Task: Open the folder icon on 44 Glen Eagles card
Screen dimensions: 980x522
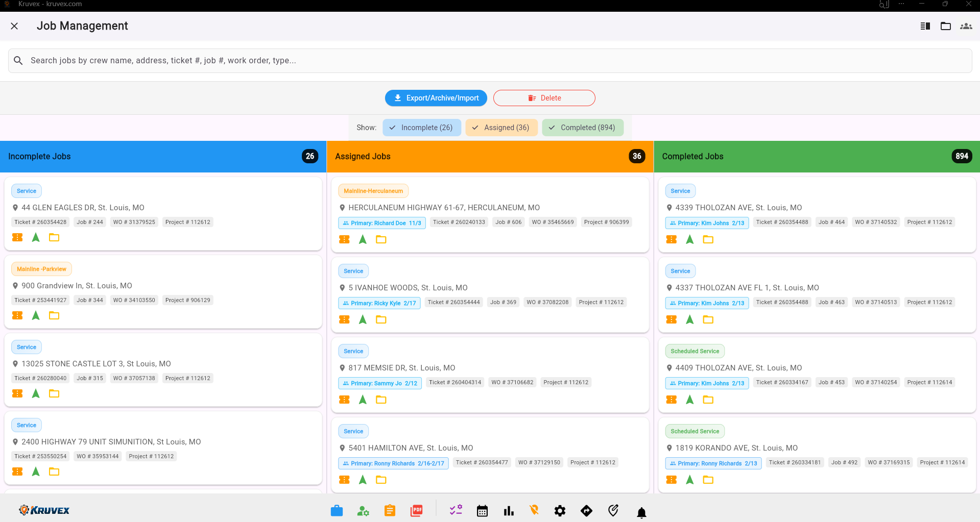Action: [54, 237]
